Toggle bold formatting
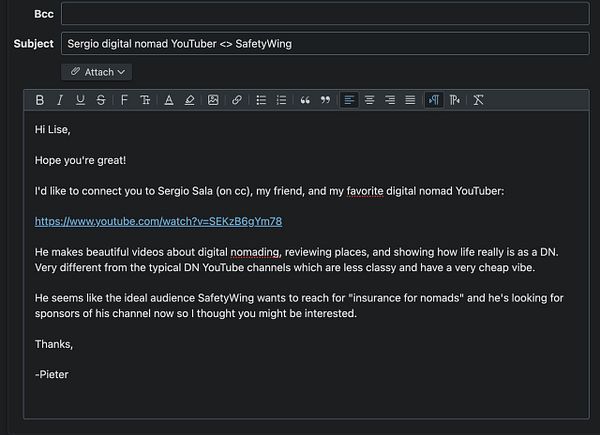 click(x=40, y=100)
